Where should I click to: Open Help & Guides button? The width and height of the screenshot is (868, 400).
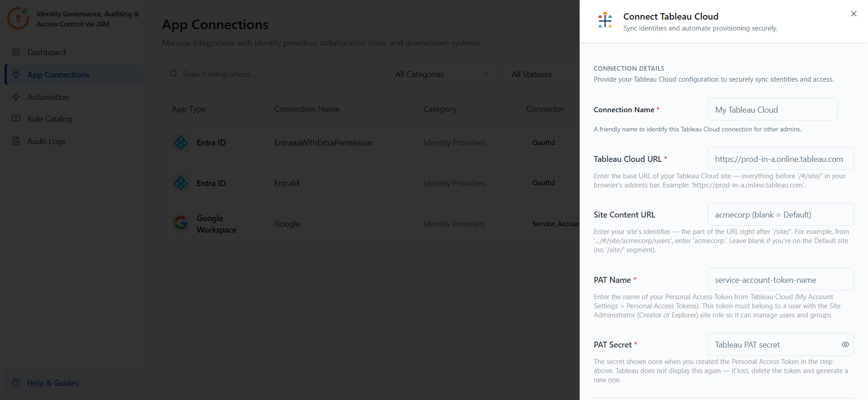coord(74,383)
